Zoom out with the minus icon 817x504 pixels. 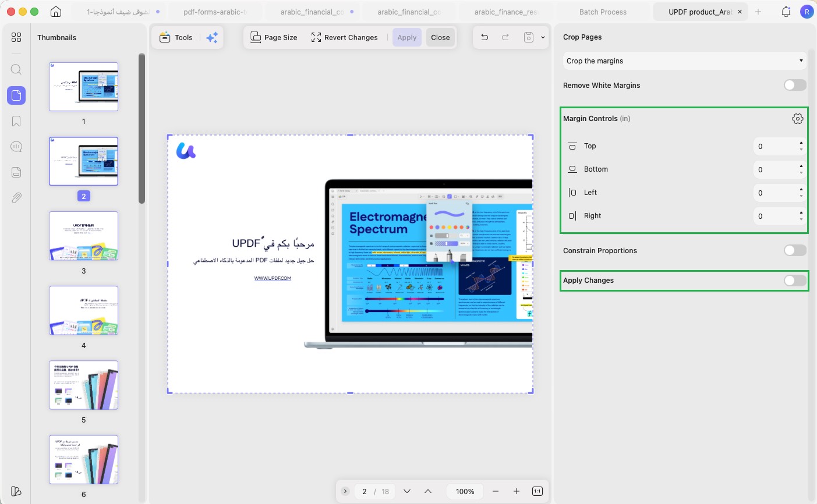click(x=496, y=491)
